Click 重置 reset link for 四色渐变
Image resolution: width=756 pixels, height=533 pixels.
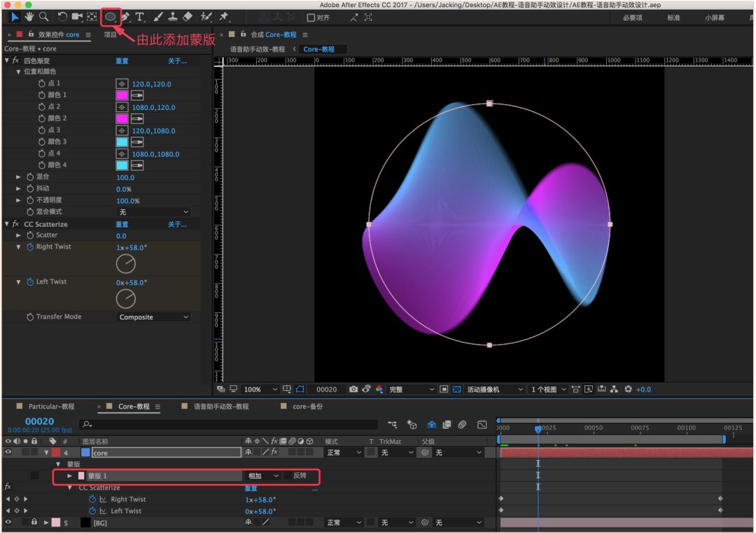pos(122,61)
